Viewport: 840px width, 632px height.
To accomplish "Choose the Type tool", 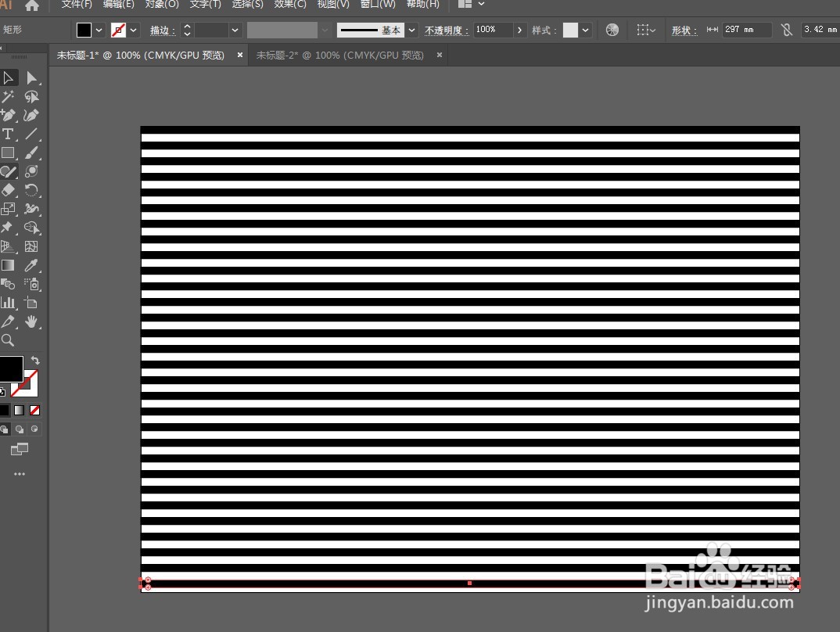I will pyautogui.click(x=8, y=134).
